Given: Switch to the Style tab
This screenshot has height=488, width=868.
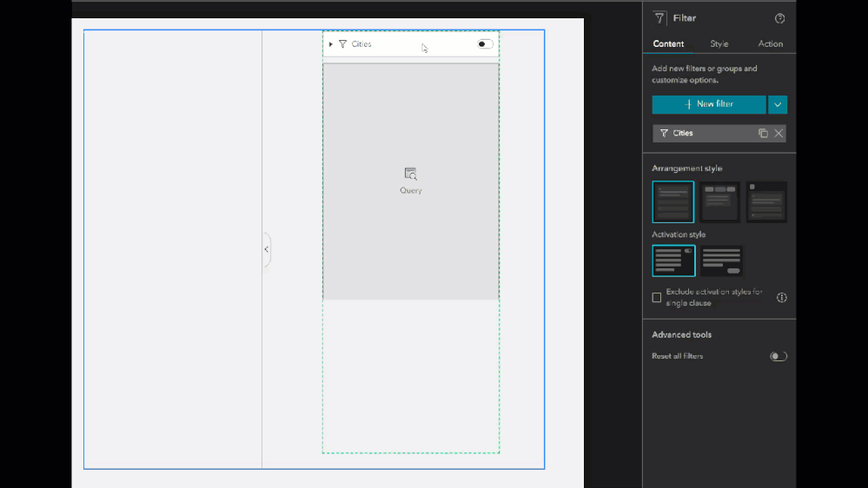Looking at the screenshot, I should [719, 43].
